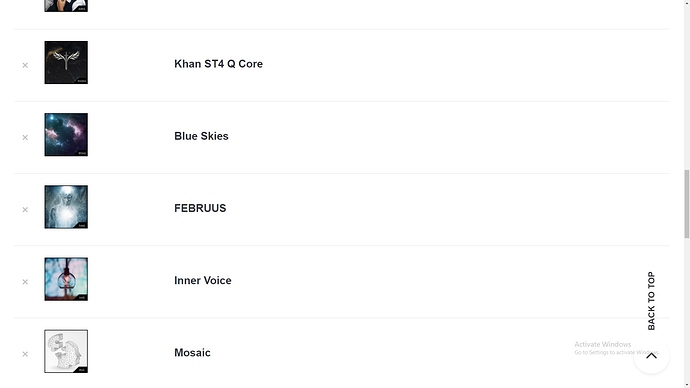Screen dimensions: 690x388
Task: Open the Inner Voice title link
Action: (203, 280)
